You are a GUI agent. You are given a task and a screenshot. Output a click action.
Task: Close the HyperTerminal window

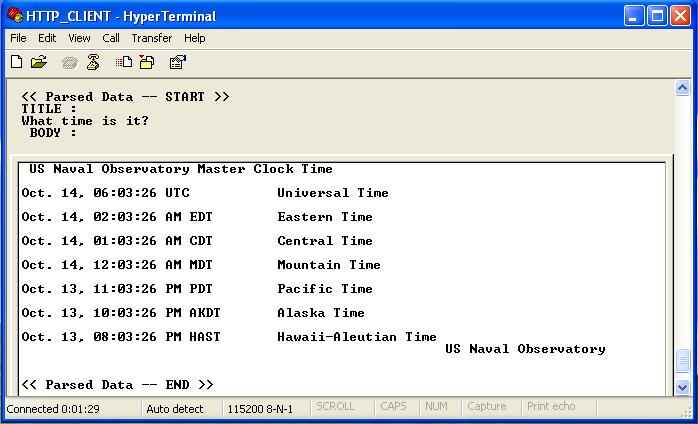coord(681,16)
